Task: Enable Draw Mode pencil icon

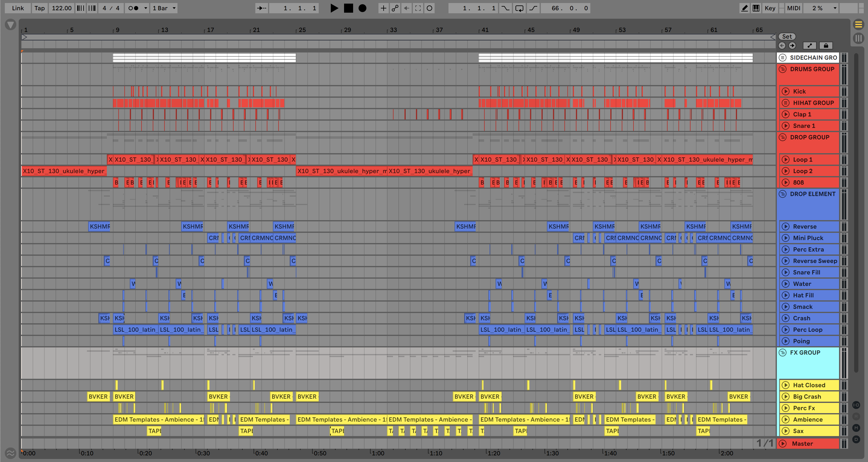Action: (x=744, y=8)
